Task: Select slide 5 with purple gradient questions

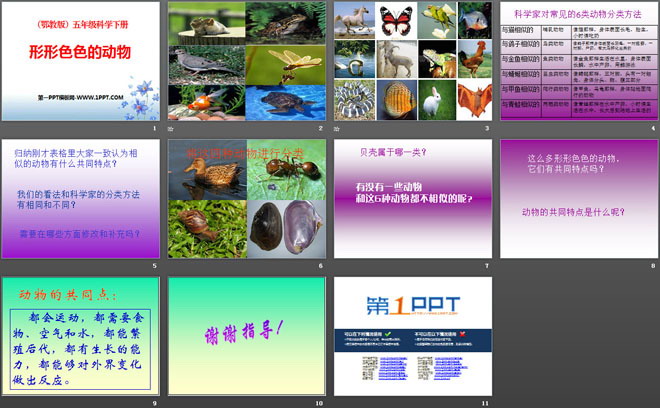Action: tap(80, 199)
